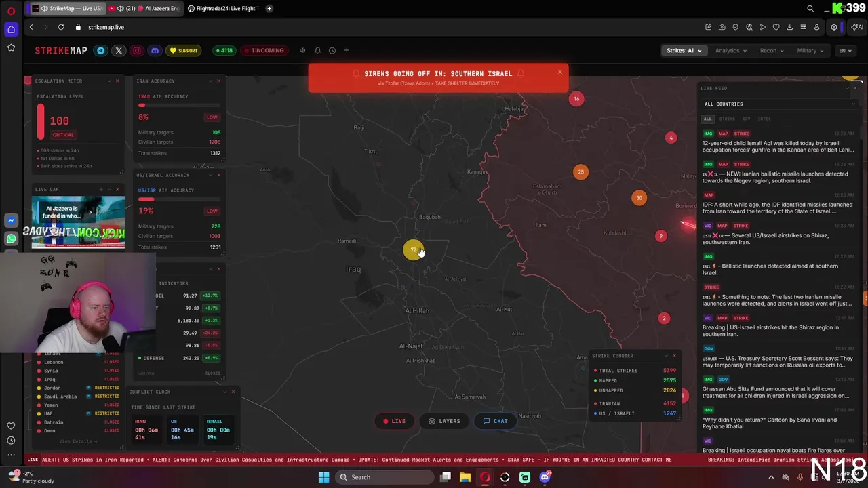
Task: Collapse the Live Feed panel
Action: click(x=846, y=88)
